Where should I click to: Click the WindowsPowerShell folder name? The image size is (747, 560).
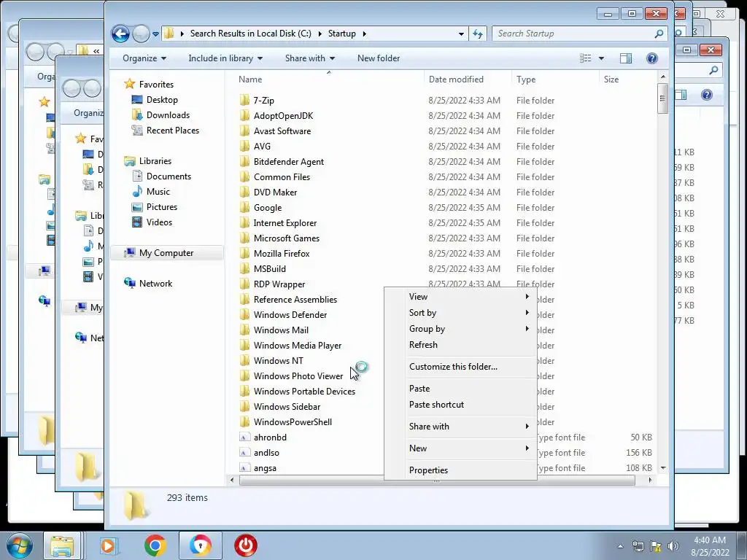(293, 422)
